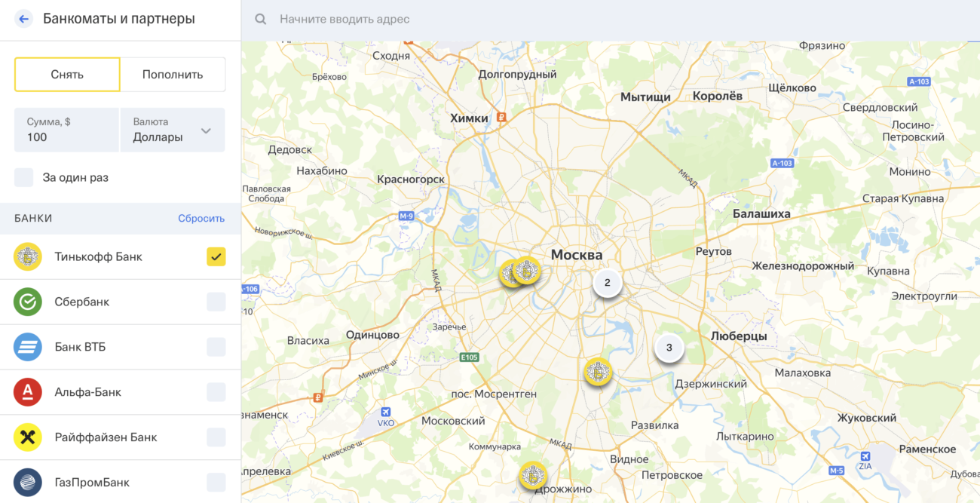
Task: Click the back arrow icon
Action: pos(24,19)
